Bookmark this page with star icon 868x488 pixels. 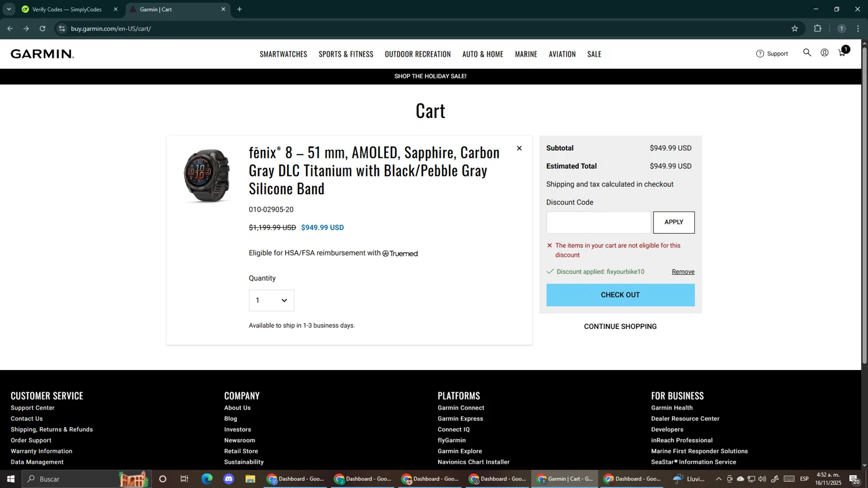pos(795,28)
